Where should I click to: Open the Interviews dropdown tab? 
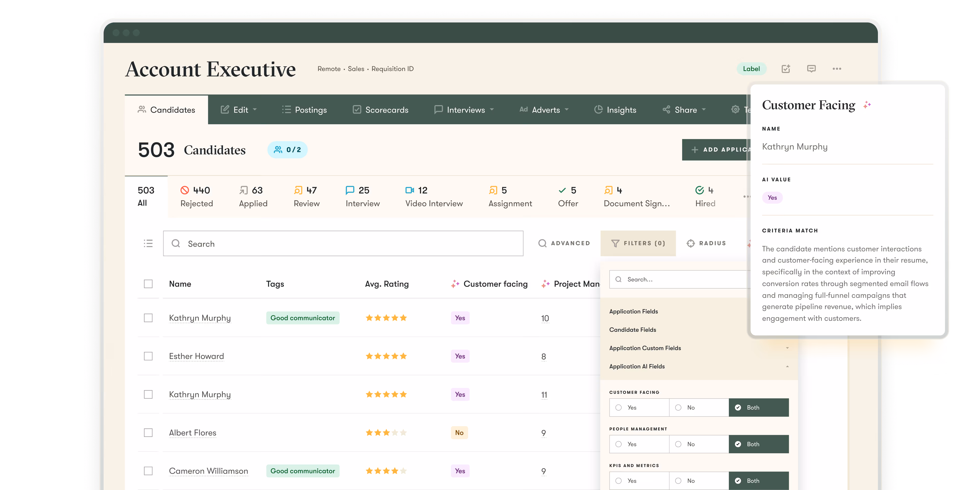464,109
